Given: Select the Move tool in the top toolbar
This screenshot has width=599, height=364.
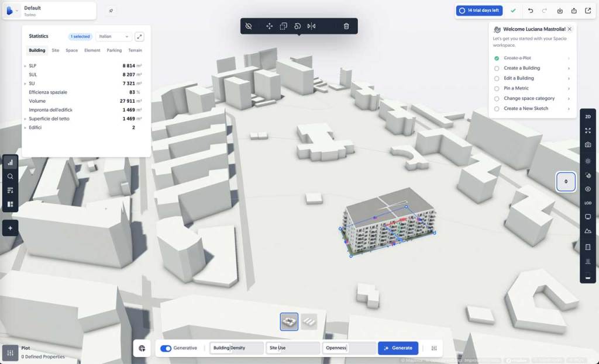Looking at the screenshot, I should coord(270,26).
